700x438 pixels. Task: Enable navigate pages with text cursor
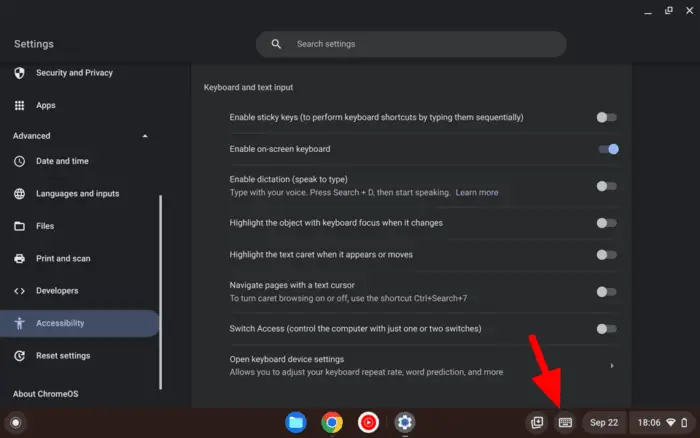[607, 292]
